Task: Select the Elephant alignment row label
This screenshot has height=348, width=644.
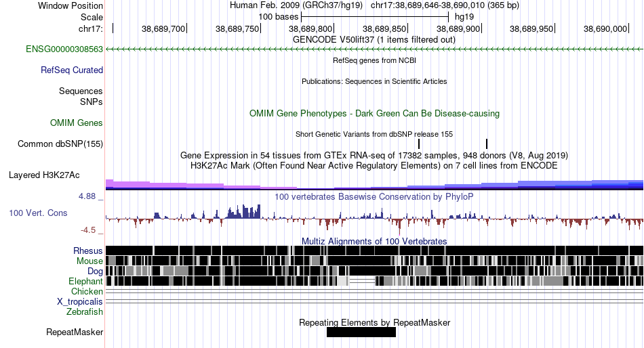Action: tap(85, 282)
